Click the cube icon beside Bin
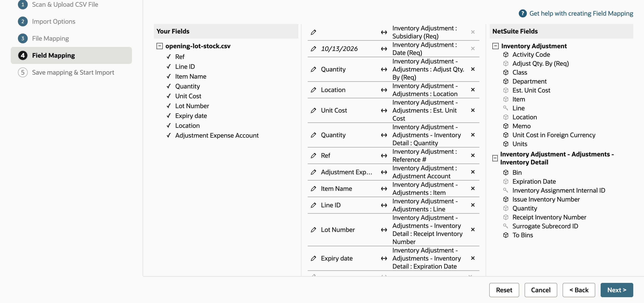This screenshot has height=303, width=644. click(506, 172)
